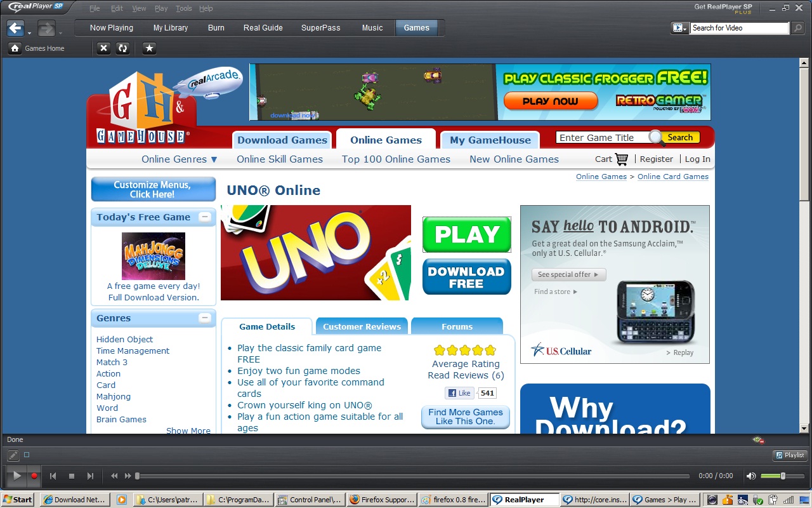Switch to the Burn tab
This screenshot has height=508, width=812.
coord(216,28)
